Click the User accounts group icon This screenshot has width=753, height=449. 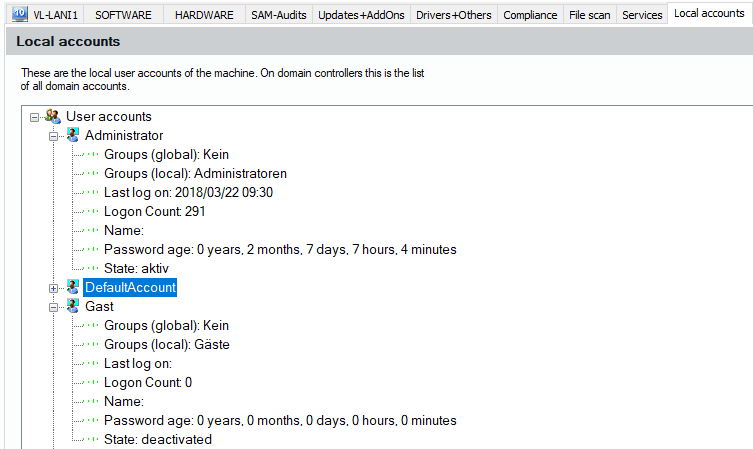click(53, 117)
